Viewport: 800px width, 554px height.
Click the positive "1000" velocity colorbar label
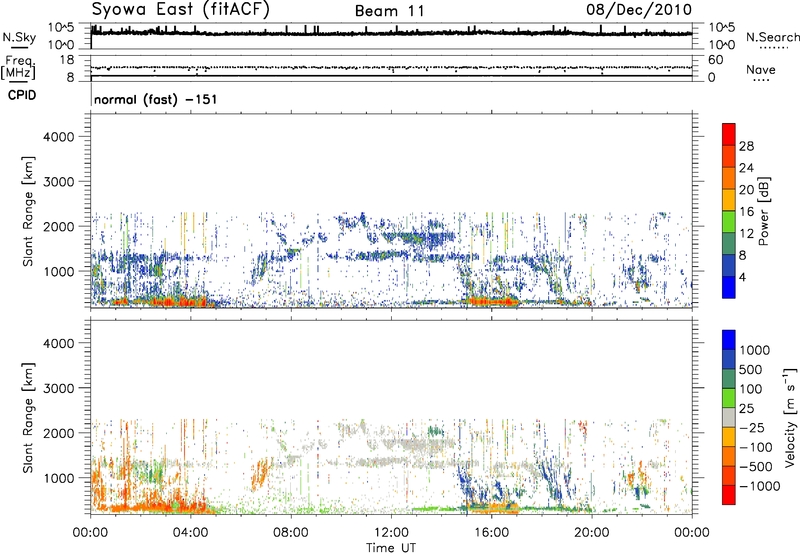[755, 350]
